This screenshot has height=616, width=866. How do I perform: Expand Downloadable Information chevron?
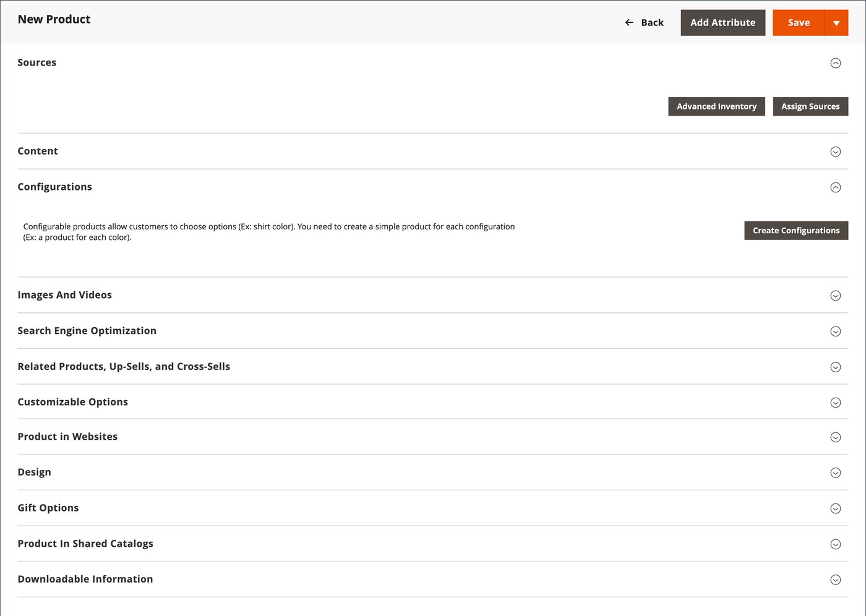836,580
